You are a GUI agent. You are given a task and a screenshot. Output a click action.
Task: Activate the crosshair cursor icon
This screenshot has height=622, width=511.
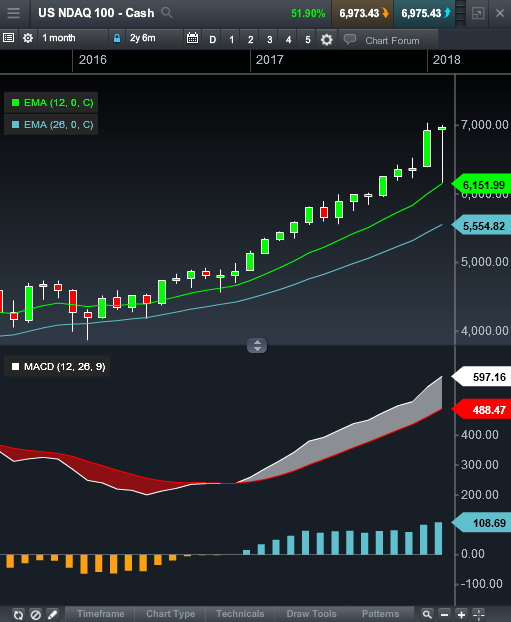click(479, 614)
